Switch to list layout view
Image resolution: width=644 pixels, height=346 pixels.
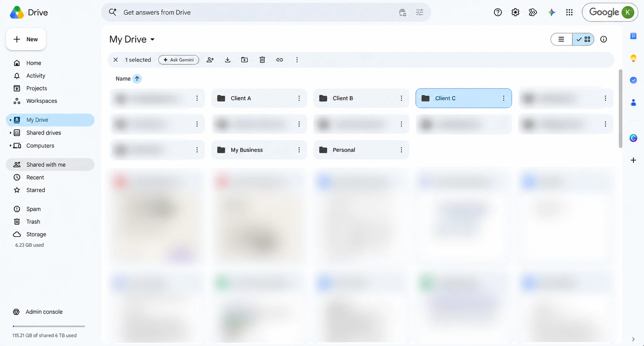point(561,39)
